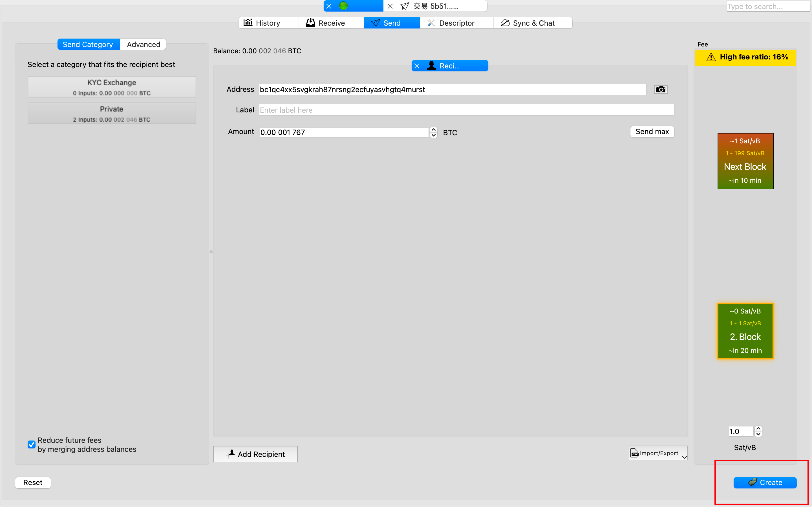The image size is (812, 507).
Task: Close the transaction 5b51 tab
Action: pos(390,6)
